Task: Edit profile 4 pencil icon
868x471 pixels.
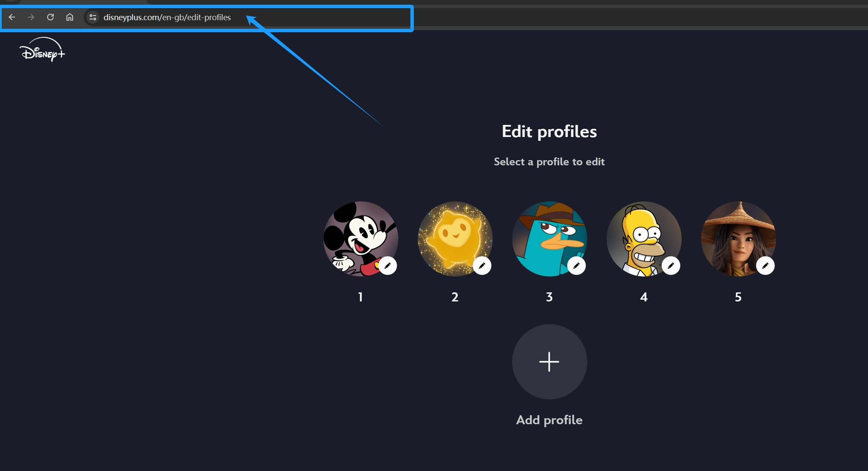Action: click(671, 266)
